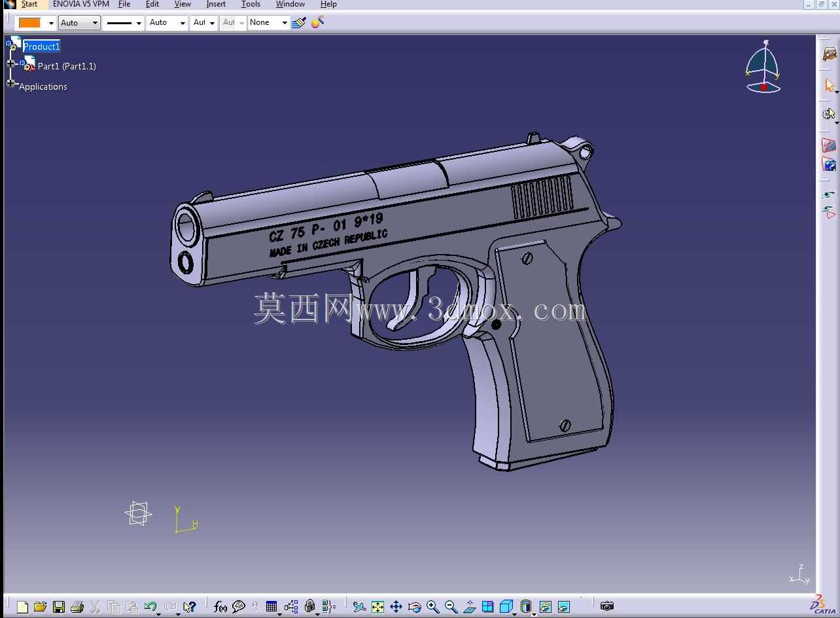Click the Zoom In magnifier
840x618 pixels.
tap(432, 607)
